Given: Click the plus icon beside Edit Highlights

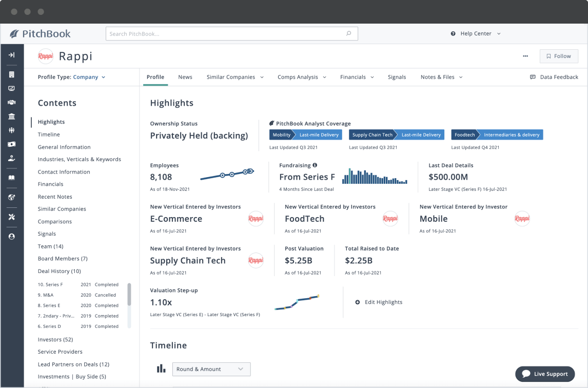Looking at the screenshot, I should point(358,302).
